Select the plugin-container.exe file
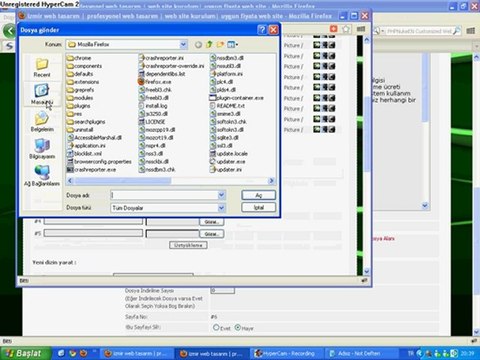The image size is (480, 360). pos(237,98)
